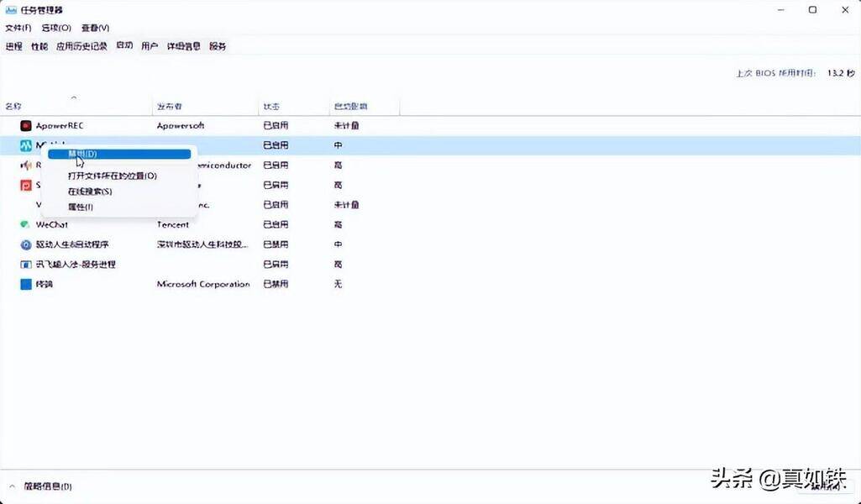Click the 上次 BIOS 所用时间 label
The height and width of the screenshot is (504, 861).
coord(776,73)
